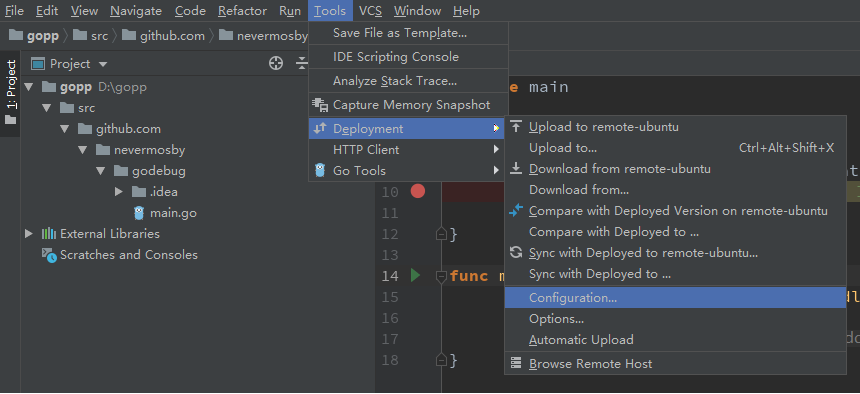The width and height of the screenshot is (860, 394).
Task: Expand the External Libraries node
Action: click(29, 234)
